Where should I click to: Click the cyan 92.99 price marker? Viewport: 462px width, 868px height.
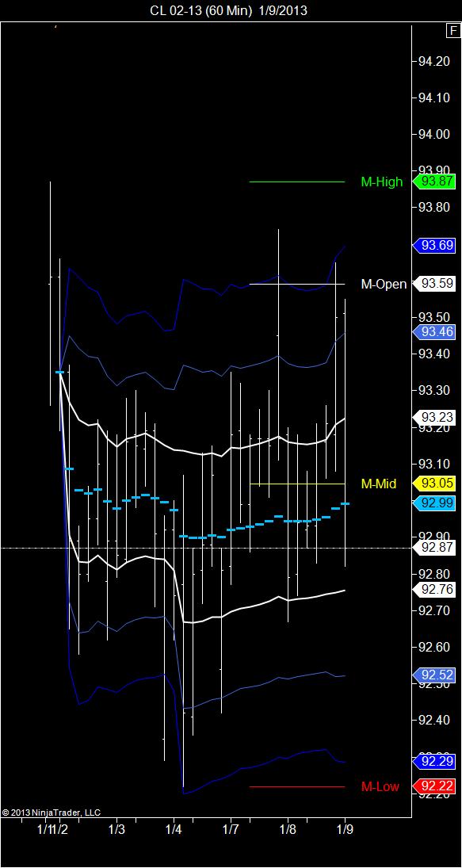(x=434, y=503)
